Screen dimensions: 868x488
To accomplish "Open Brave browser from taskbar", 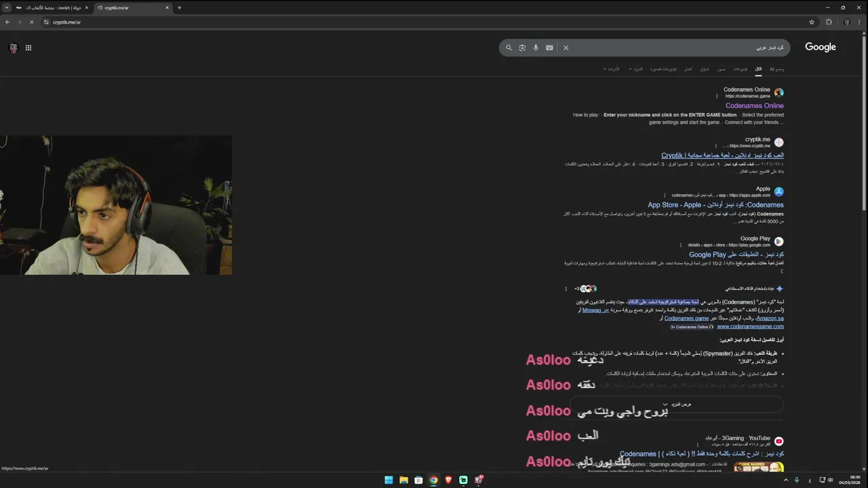I will [x=448, y=480].
